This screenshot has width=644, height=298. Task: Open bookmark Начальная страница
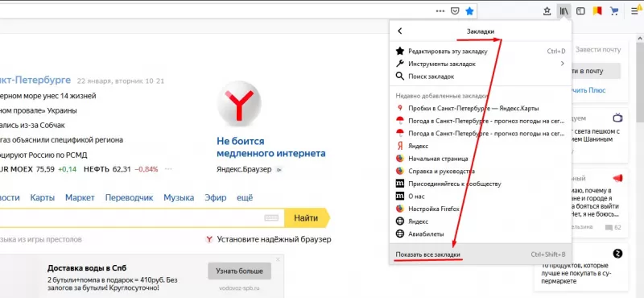480,158
